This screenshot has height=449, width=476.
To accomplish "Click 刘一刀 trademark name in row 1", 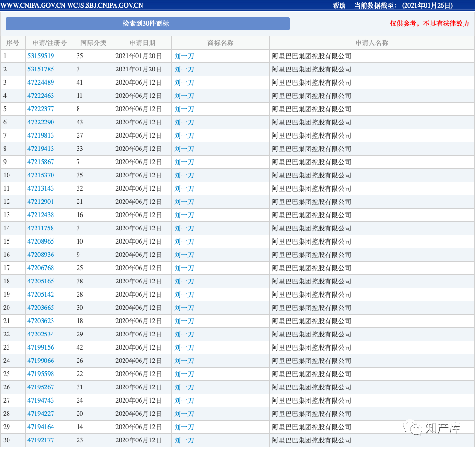I will coord(184,56).
